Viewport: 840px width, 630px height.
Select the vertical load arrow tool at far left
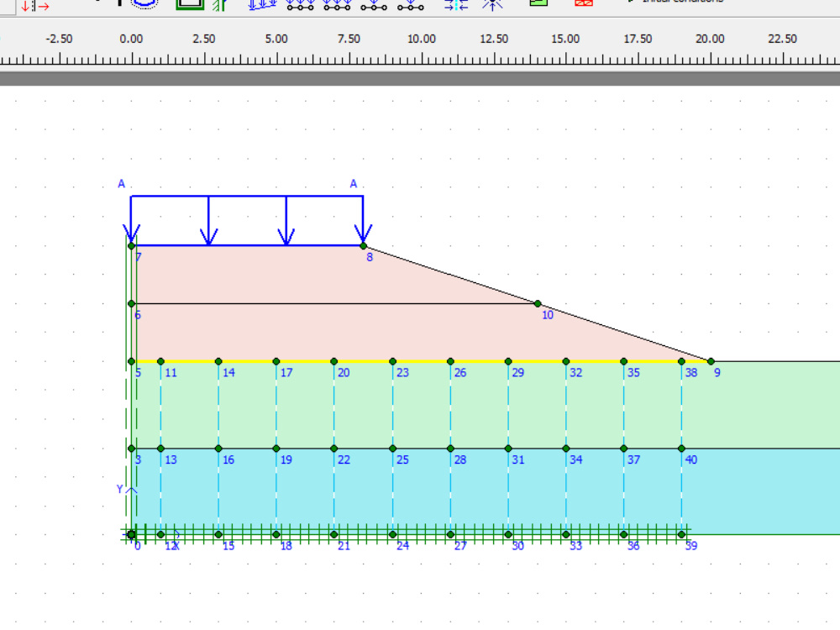click(24, 6)
